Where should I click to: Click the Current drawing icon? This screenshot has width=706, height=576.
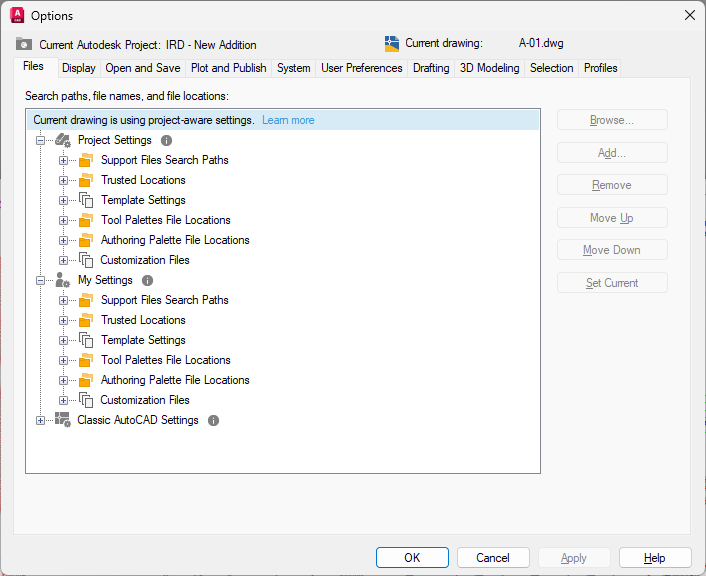coord(392,44)
